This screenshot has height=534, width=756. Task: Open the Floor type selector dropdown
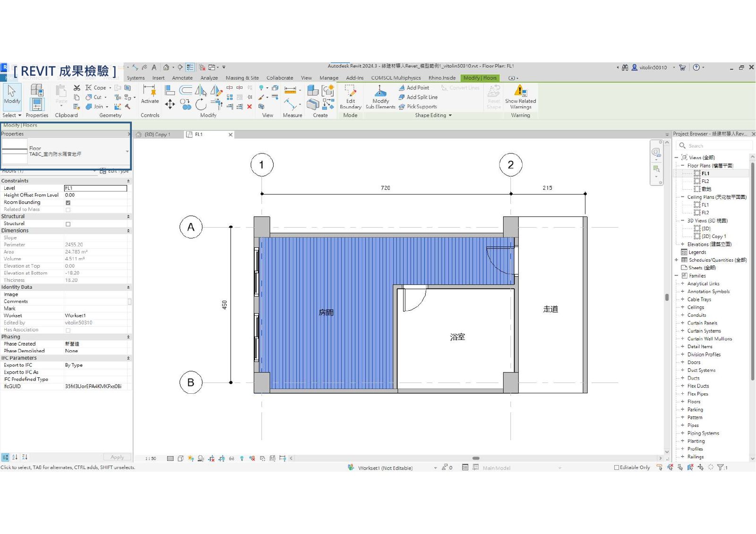(x=127, y=152)
